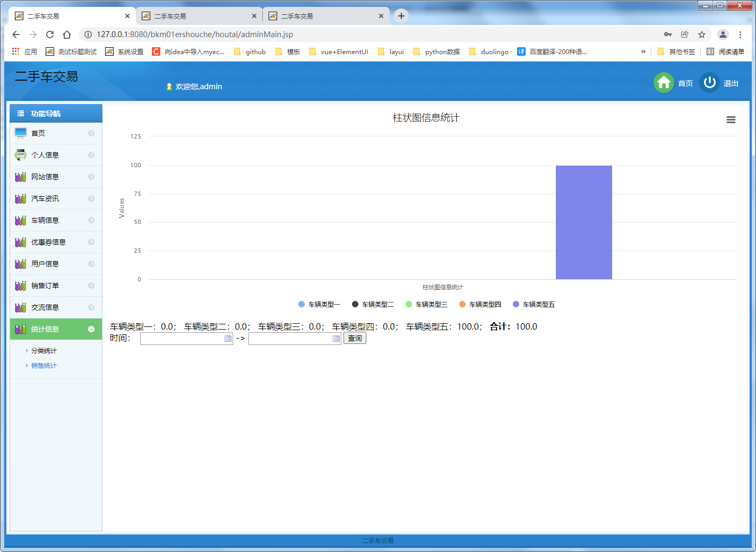756x552 pixels.
Task: Open the 阅读清单 reading list
Action: tap(725, 51)
